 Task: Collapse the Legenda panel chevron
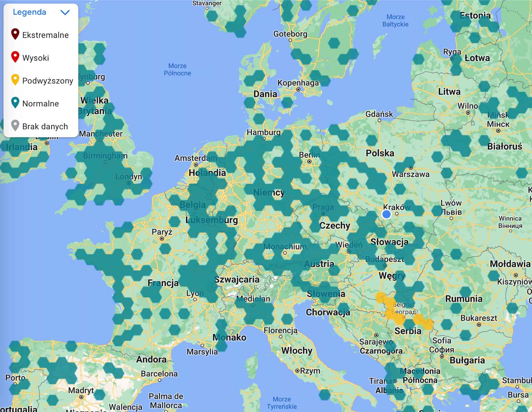pos(65,12)
